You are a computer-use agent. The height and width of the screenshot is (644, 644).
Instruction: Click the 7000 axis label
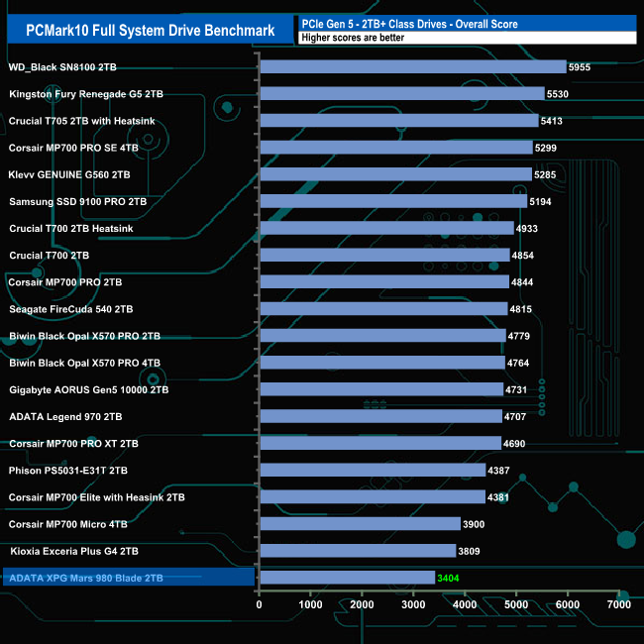point(619,604)
